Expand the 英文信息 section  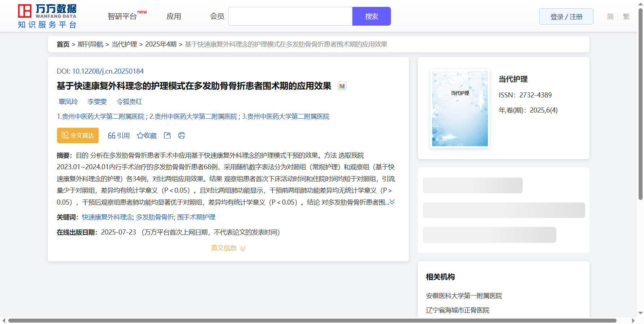pos(228,248)
